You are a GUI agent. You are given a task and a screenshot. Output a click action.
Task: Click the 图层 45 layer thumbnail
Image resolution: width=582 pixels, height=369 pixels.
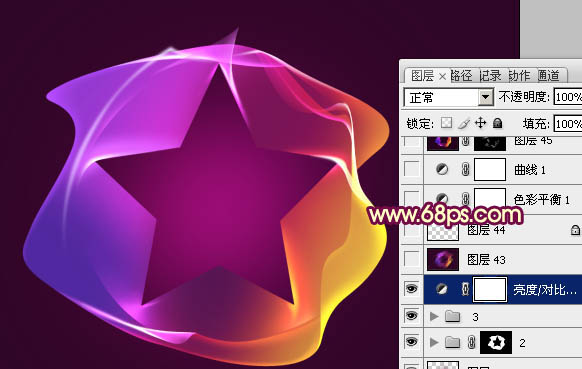coord(442,143)
